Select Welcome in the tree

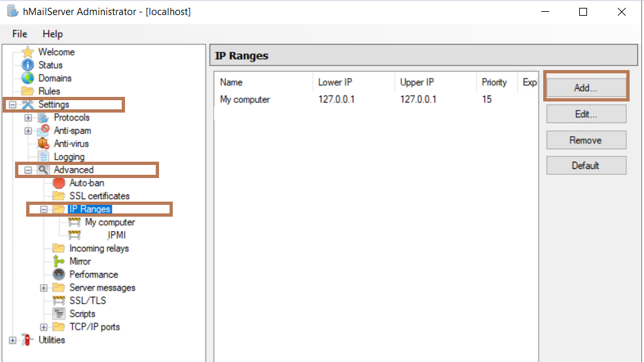click(x=57, y=52)
